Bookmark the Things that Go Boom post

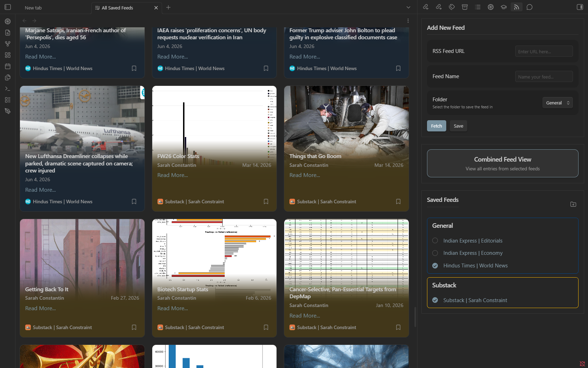click(x=398, y=202)
